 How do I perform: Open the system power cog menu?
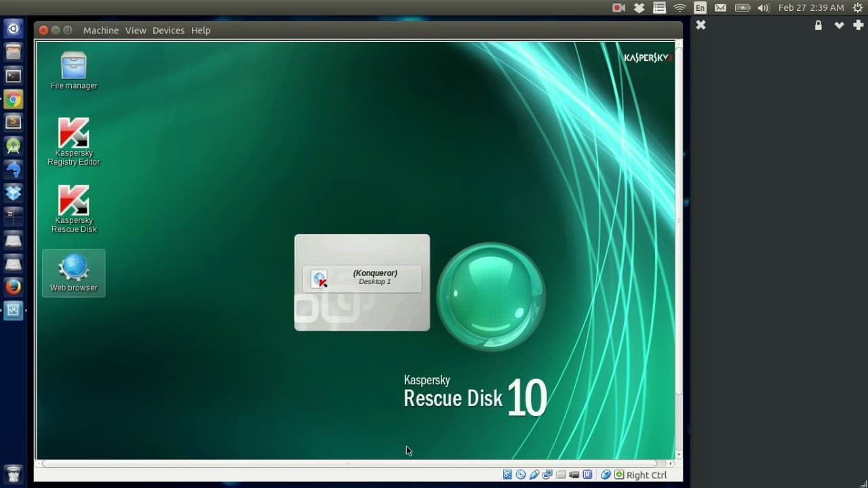(x=857, y=7)
